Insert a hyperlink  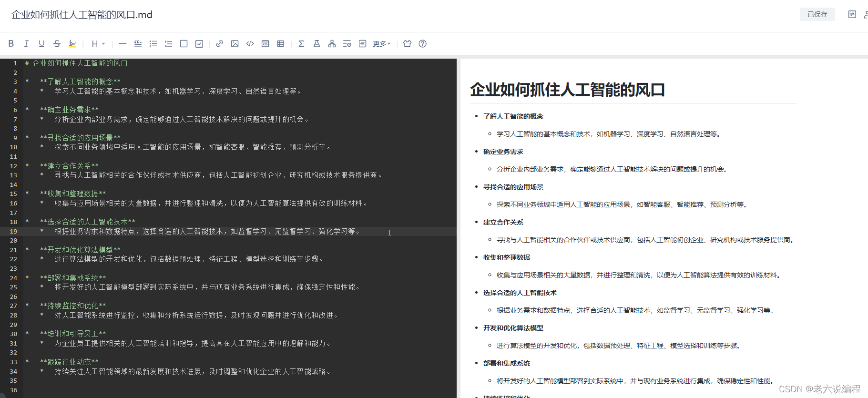point(219,44)
